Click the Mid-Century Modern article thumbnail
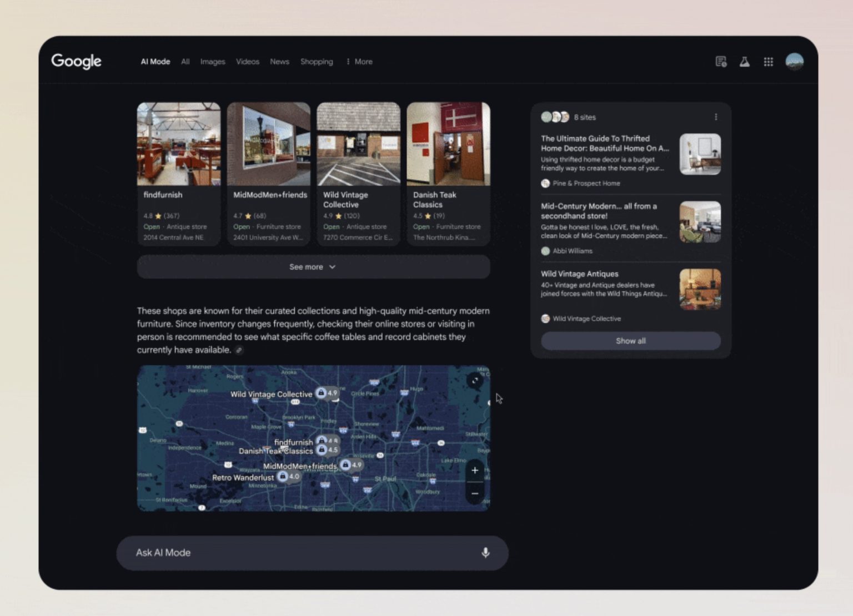The width and height of the screenshot is (853, 616). pos(700,222)
